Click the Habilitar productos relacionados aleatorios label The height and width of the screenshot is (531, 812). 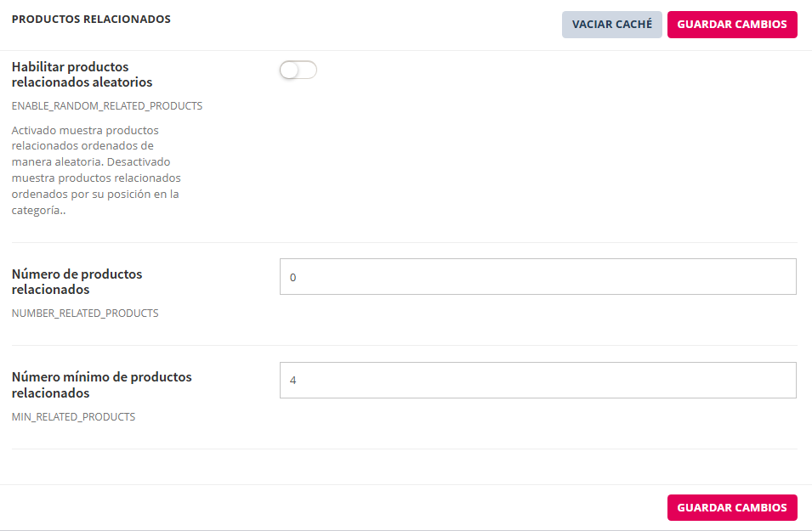coord(82,75)
